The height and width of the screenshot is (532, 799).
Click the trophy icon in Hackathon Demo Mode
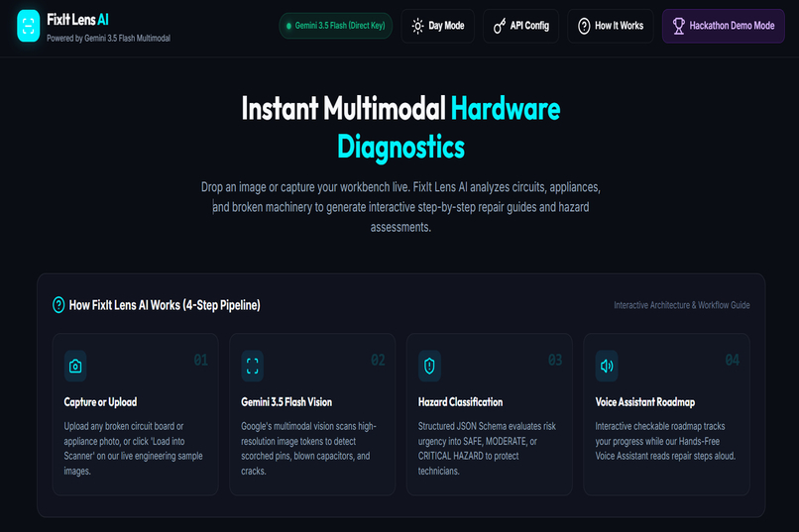[678, 26]
